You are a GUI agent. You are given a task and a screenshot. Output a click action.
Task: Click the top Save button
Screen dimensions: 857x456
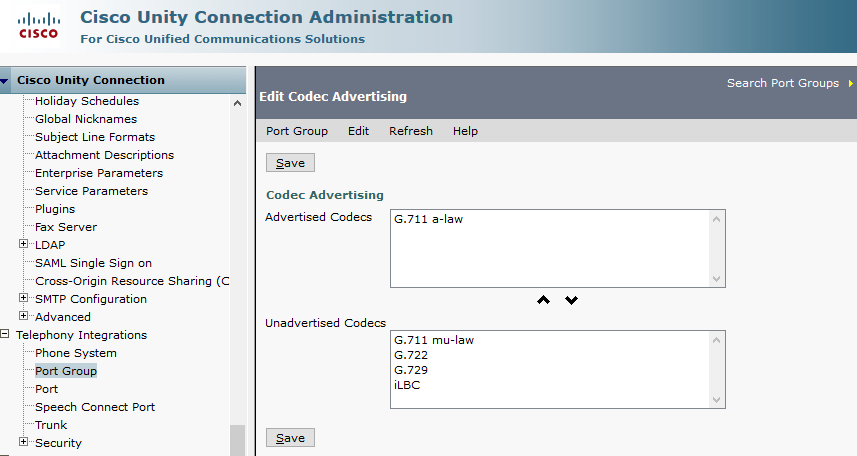(x=290, y=163)
